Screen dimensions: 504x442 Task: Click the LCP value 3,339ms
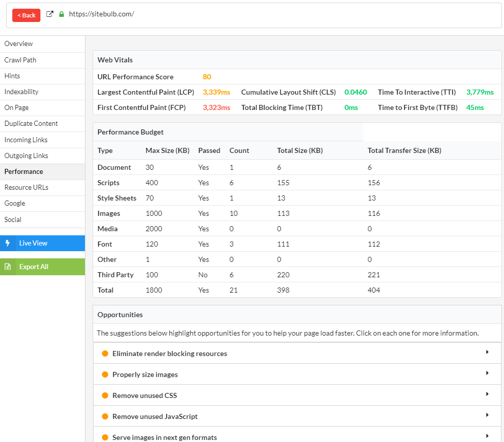click(216, 92)
